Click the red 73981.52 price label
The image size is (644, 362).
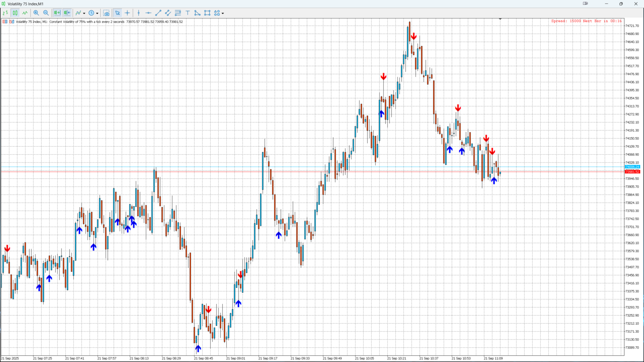point(632,172)
